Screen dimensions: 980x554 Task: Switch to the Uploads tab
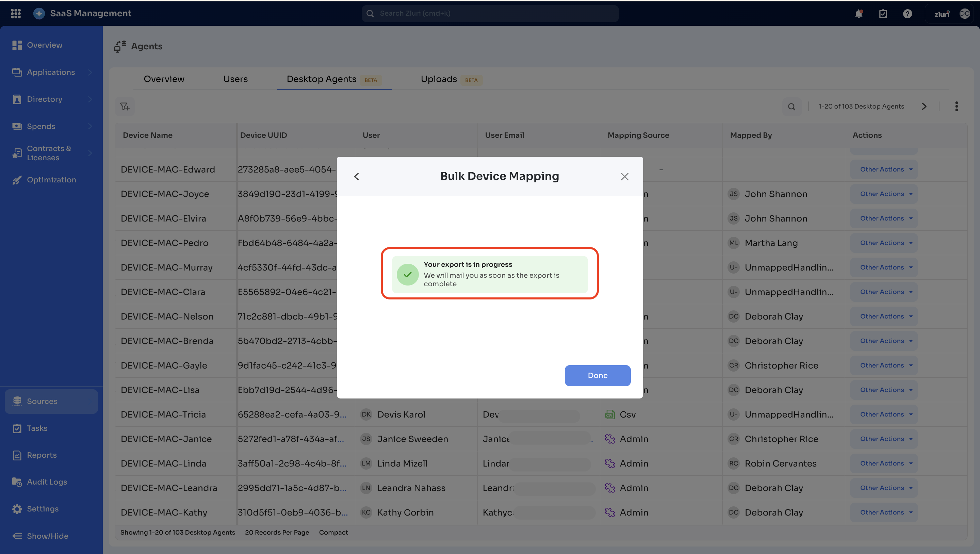pyautogui.click(x=439, y=79)
